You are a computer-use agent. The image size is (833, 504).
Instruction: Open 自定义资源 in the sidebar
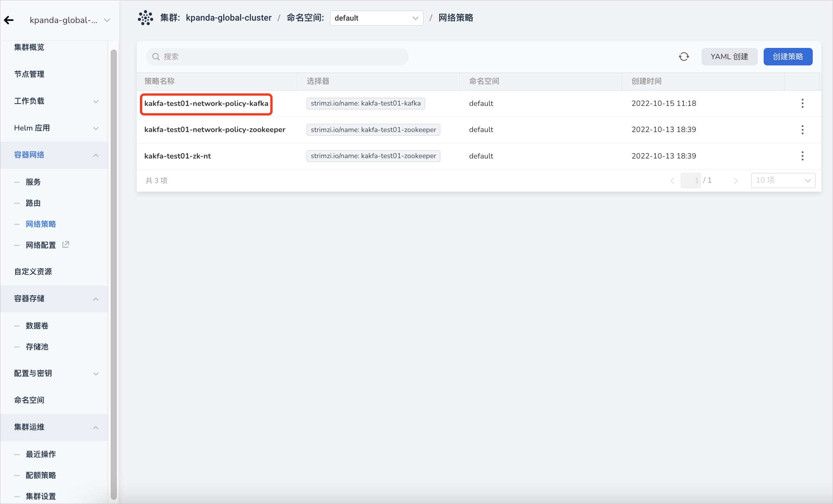point(33,271)
